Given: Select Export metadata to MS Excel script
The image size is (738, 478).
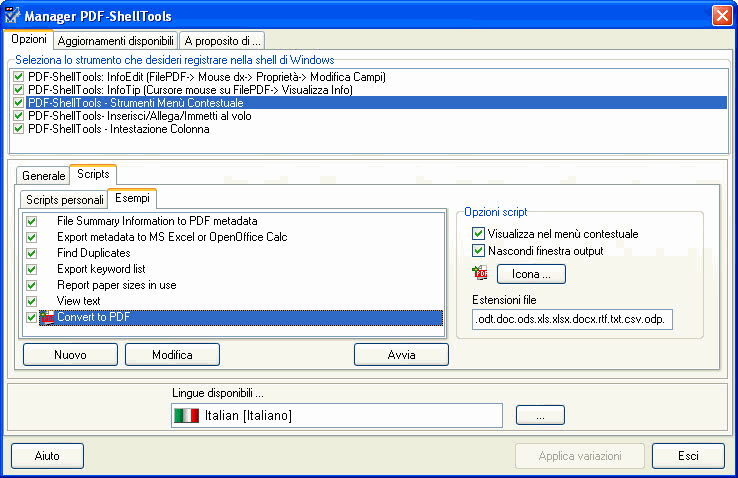Looking at the screenshot, I should (172, 237).
